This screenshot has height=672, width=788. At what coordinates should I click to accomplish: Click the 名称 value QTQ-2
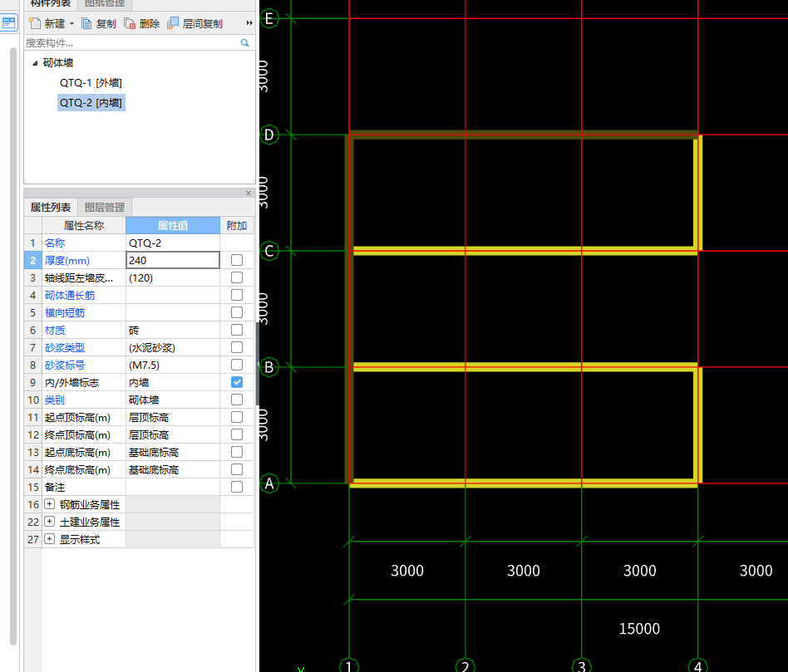click(x=173, y=243)
